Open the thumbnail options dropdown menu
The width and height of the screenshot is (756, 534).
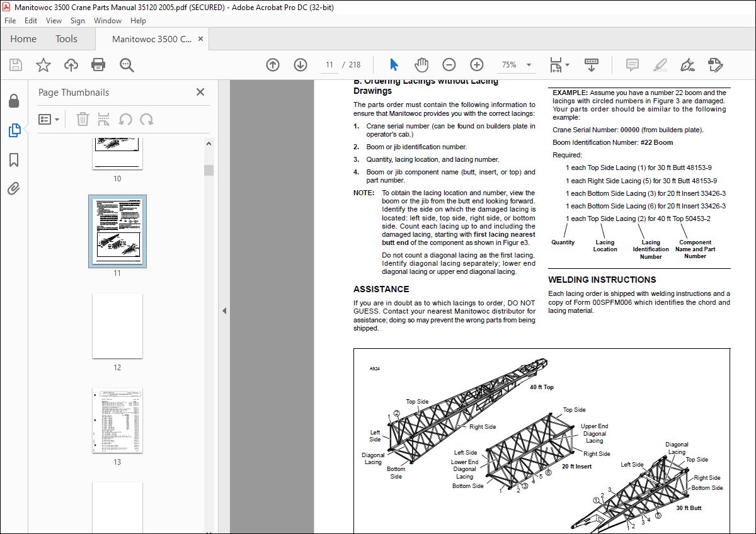click(x=49, y=119)
